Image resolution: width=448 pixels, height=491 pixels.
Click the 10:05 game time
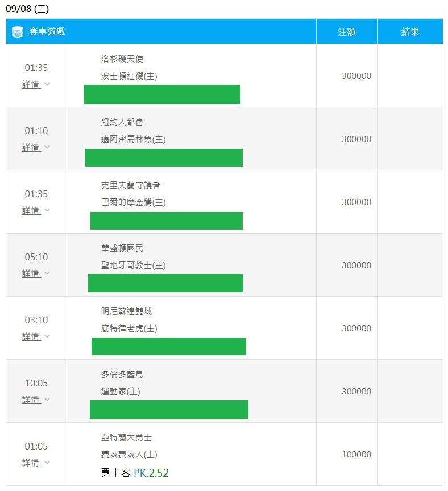click(x=36, y=383)
